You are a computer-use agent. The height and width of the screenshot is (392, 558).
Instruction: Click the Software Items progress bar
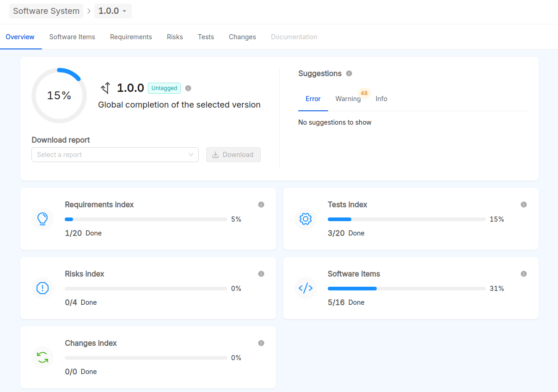[407, 289]
